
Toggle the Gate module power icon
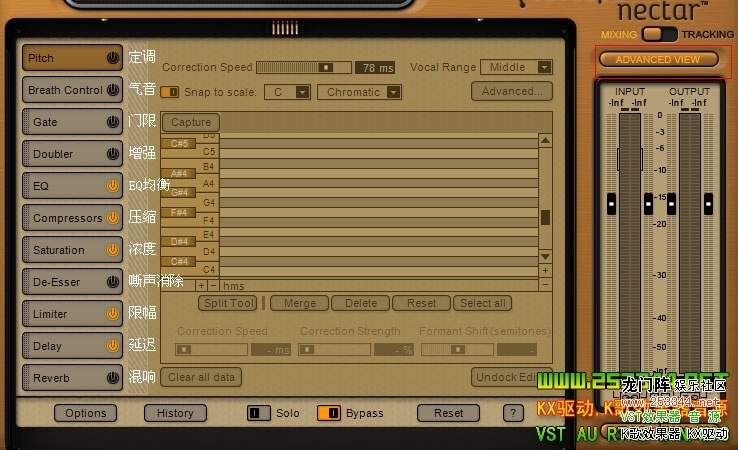pyautogui.click(x=112, y=122)
